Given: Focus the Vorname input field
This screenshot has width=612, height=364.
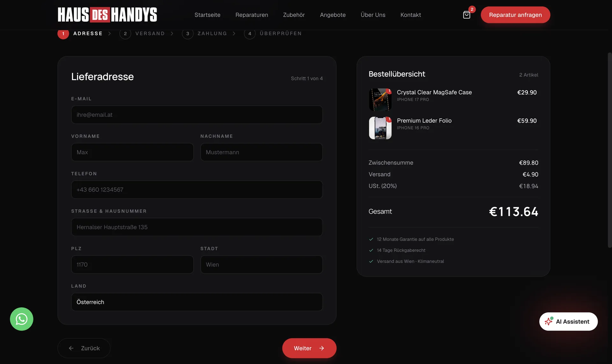Looking at the screenshot, I should click(x=132, y=152).
